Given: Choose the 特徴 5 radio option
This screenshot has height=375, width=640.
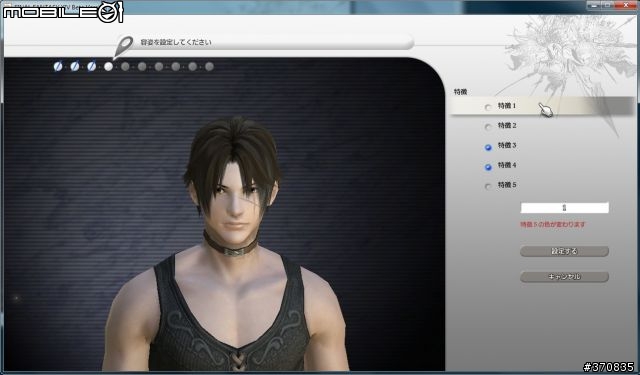Looking at the screenshot, I should [488, 186].
